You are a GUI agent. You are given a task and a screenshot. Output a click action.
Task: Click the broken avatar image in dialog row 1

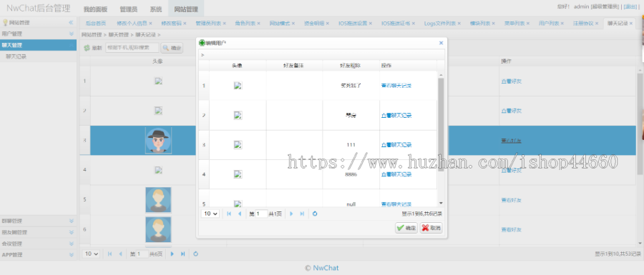tap(238, 85)
